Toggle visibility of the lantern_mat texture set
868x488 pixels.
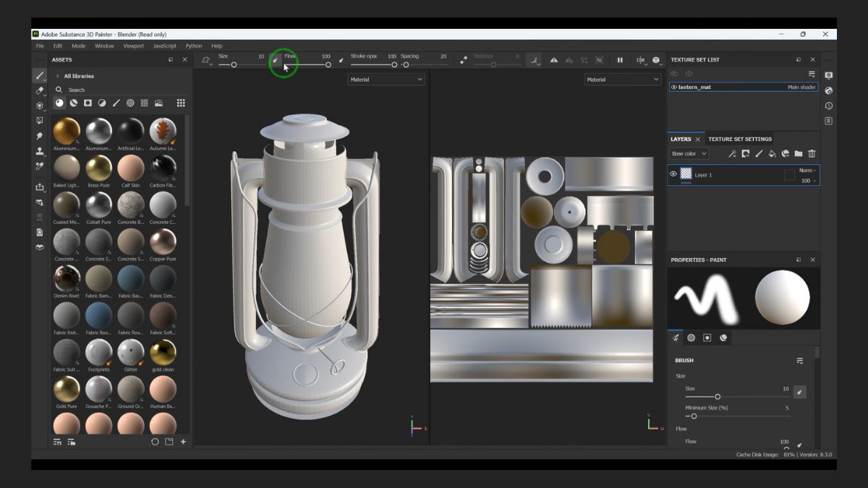[x=673, y=87]
